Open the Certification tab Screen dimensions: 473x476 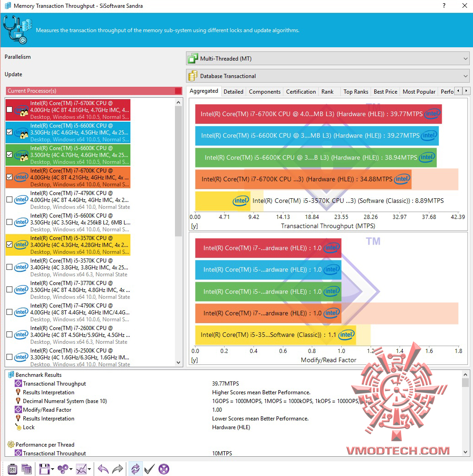click(x=301, y=92)
